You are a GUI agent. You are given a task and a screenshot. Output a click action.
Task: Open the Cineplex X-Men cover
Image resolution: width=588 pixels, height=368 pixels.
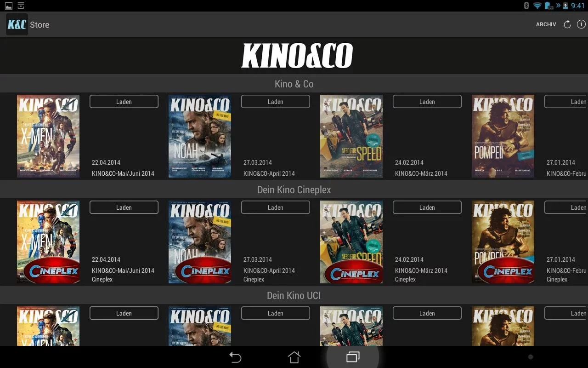[48, 242]
